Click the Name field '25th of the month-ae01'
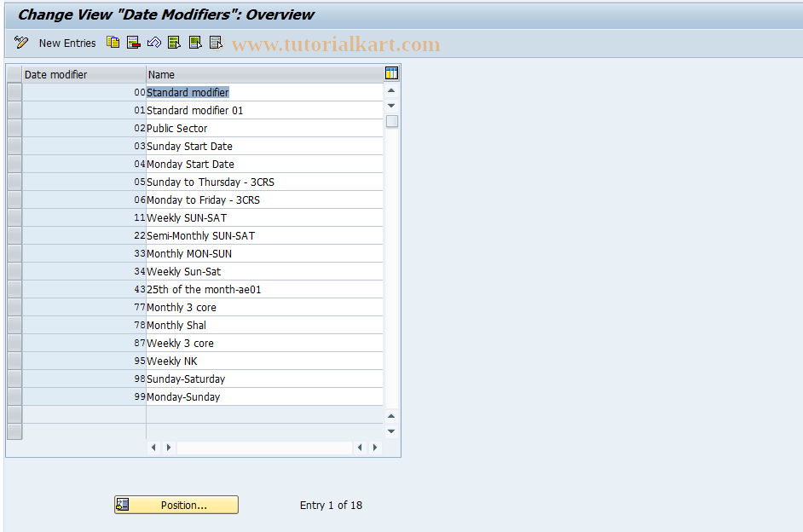 [x=264, y=289]
